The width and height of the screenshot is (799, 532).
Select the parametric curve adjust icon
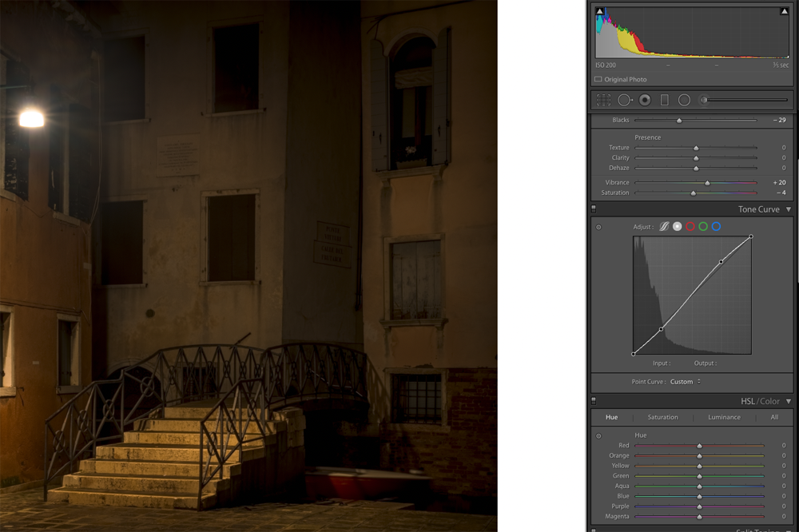[x=664, y=227]
